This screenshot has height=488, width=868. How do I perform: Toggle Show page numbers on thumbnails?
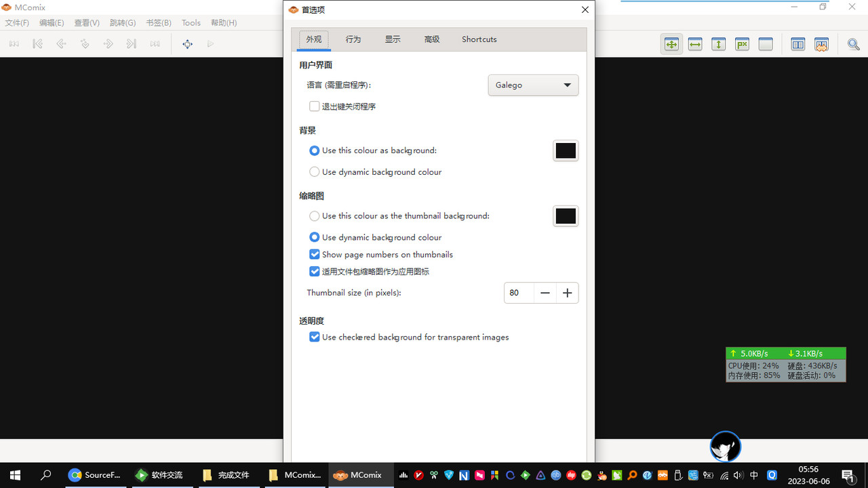pyautogui.click(x=315, y=255)
